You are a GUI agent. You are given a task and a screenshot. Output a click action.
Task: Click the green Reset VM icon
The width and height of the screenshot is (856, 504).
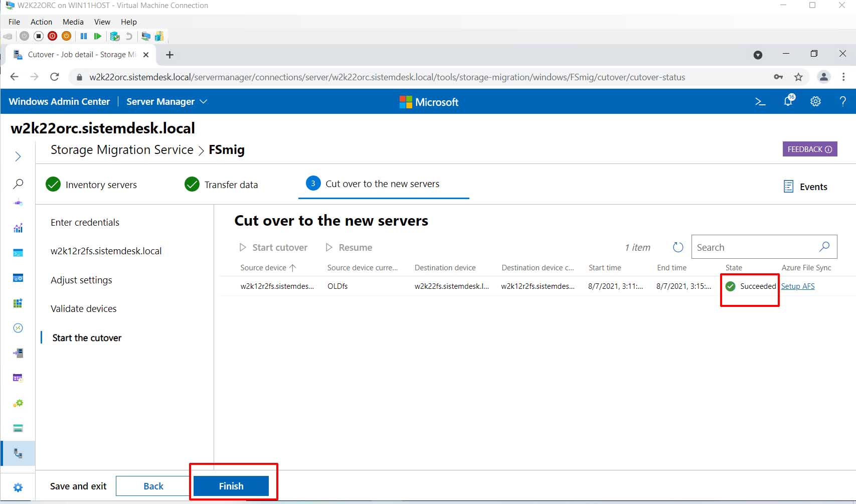click(98, 36)
